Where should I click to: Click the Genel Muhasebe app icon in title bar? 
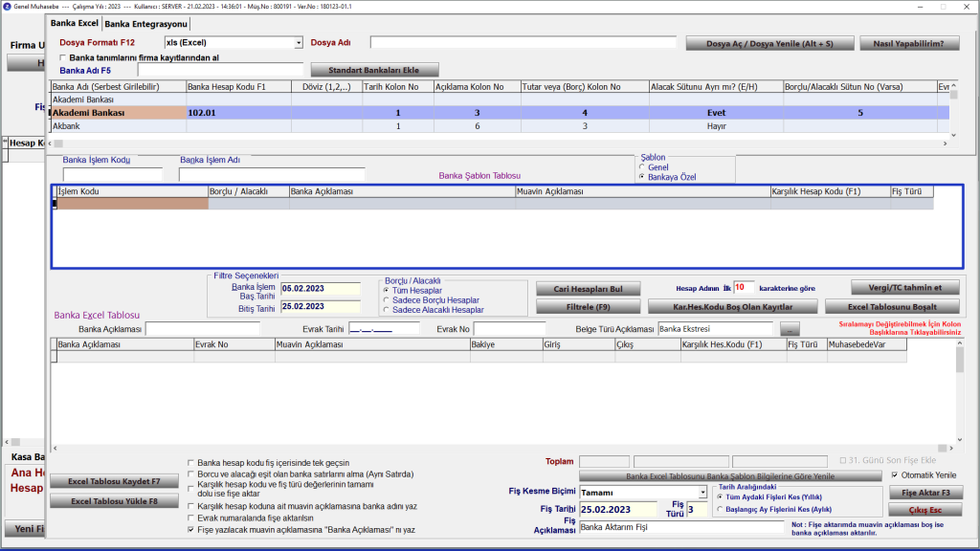7,7
